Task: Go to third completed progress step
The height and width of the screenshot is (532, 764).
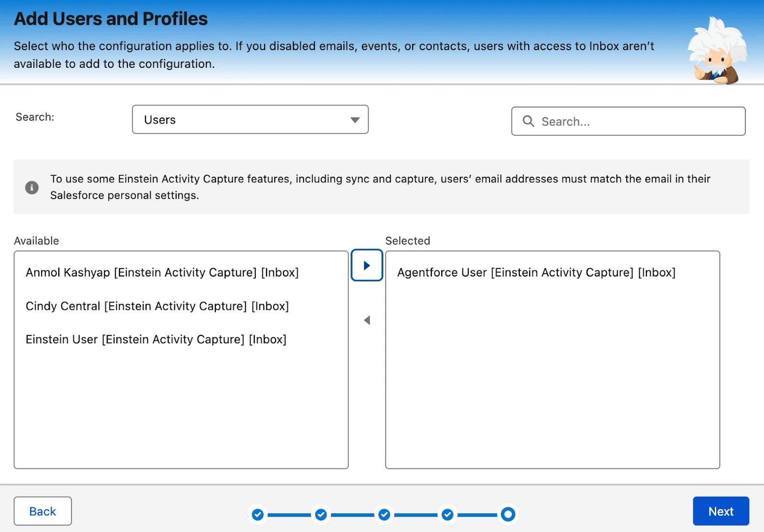Action: 384,514
